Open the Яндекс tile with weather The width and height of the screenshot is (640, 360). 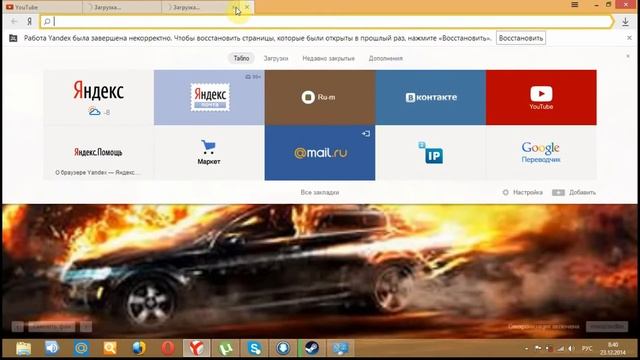point(98,97)
